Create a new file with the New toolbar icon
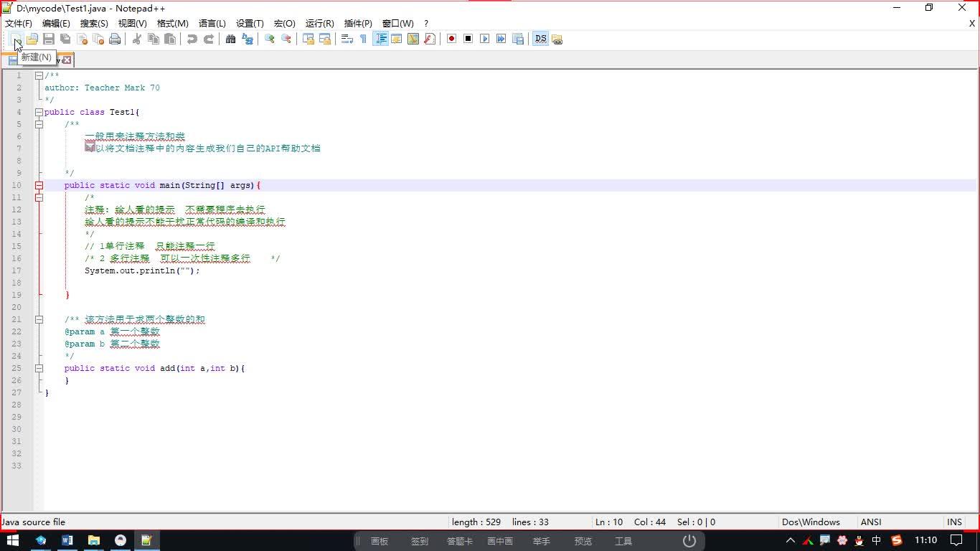 [x=15, y=39]
